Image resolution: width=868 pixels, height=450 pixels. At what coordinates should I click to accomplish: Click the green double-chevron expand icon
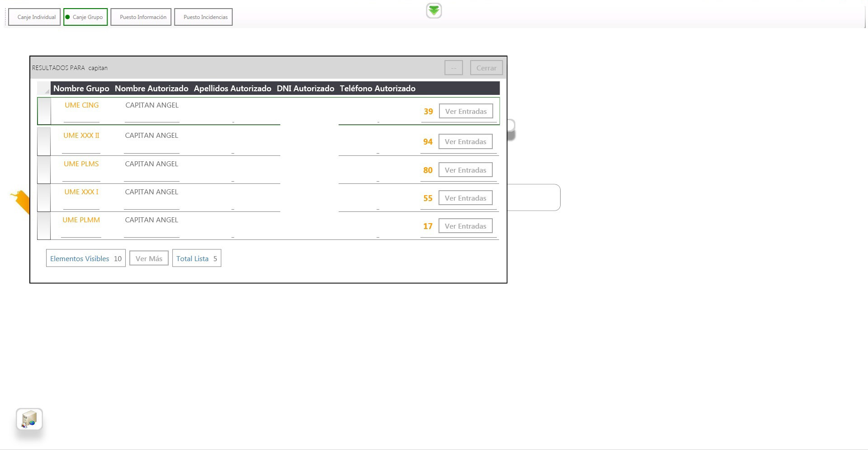[434, 10]
